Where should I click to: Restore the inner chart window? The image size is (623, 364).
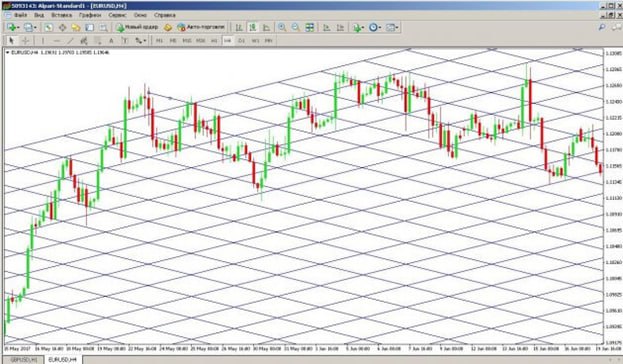click(611, 15)
